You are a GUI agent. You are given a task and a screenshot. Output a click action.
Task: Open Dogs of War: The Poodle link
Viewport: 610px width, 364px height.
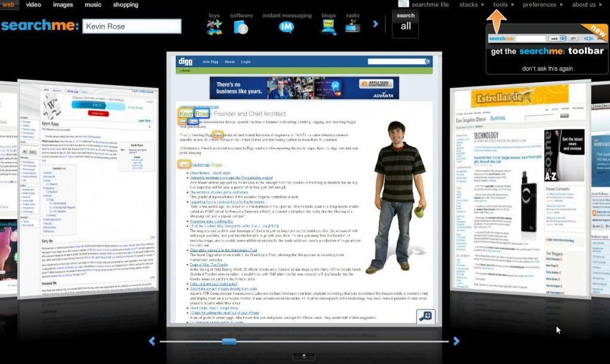coord(208,265)
